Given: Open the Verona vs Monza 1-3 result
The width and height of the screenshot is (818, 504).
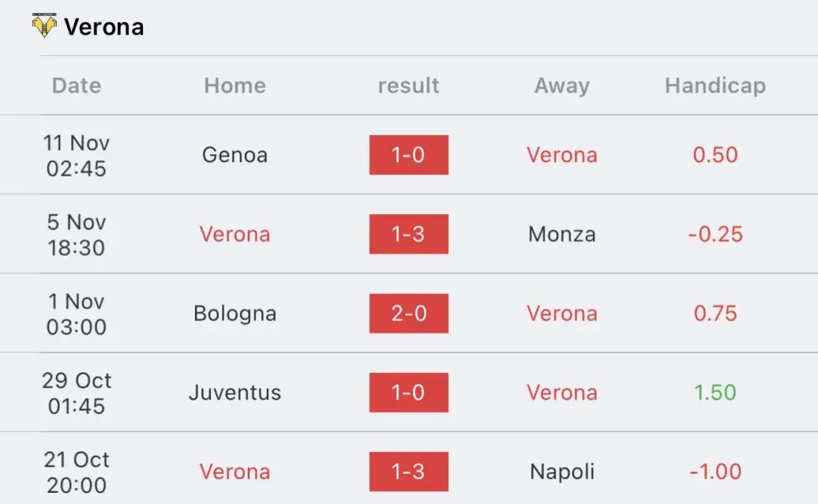Looking at the screenshot, I should 408,234.
